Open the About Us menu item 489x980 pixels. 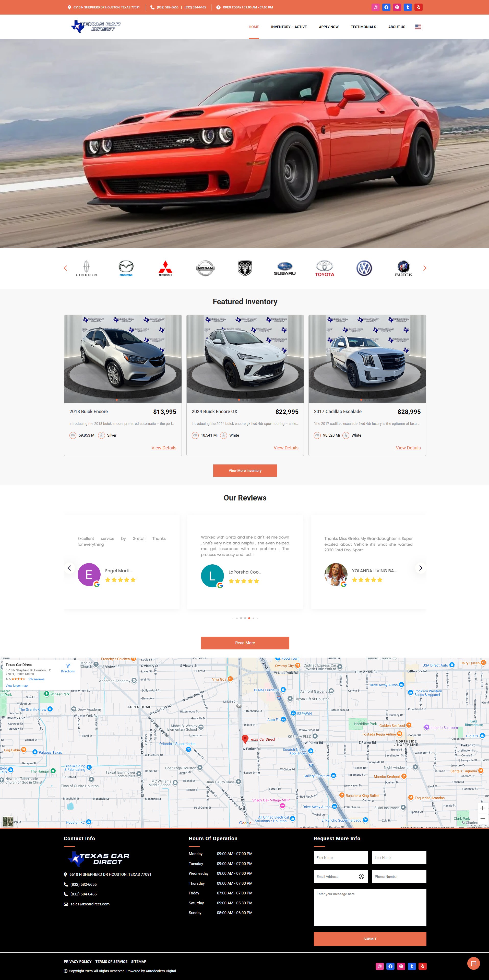pyautogui.click(x=397, y=27)
